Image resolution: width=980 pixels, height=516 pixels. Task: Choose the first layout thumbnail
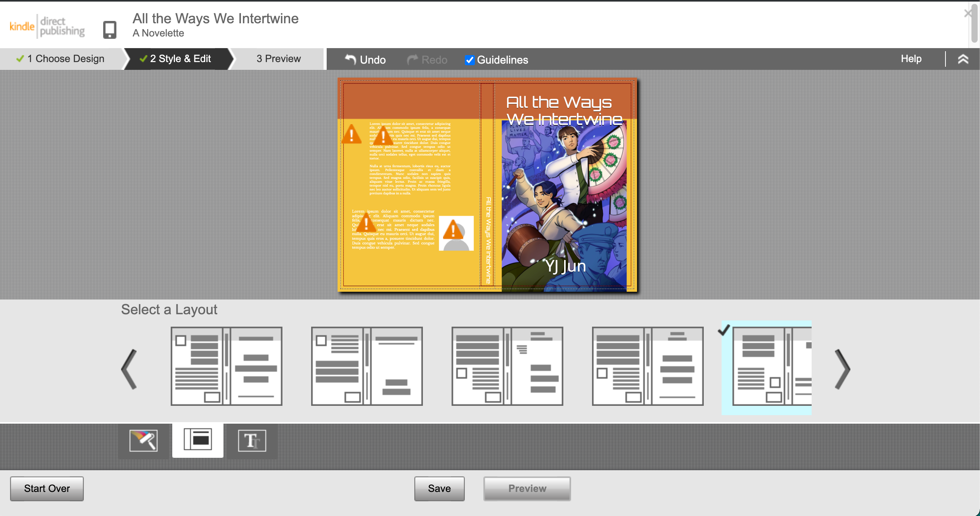227,366
